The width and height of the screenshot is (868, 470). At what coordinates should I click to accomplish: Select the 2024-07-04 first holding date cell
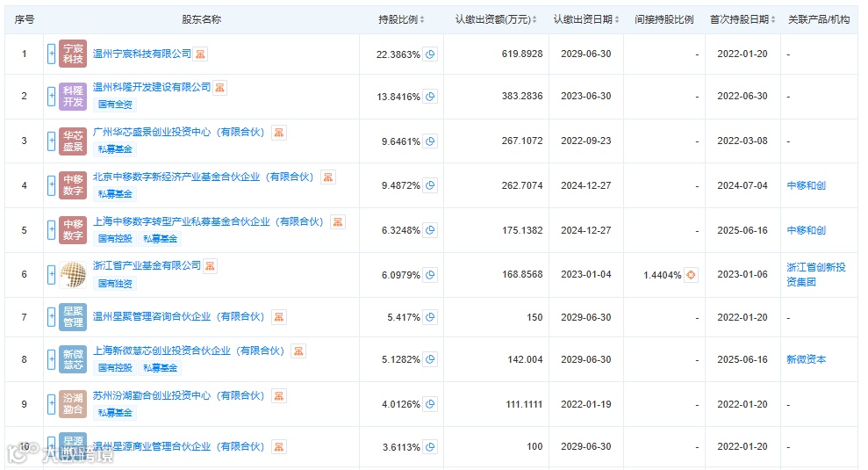tap(742, 185)
